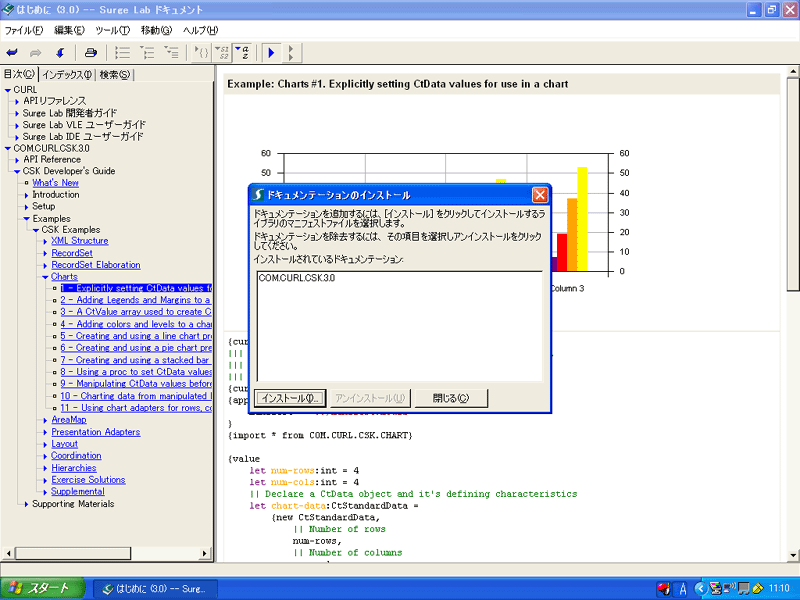Image resolution: width=800 pixels, height=600 pixels.
Task: Click contents pane scroll right arrow
Action: 205,553
